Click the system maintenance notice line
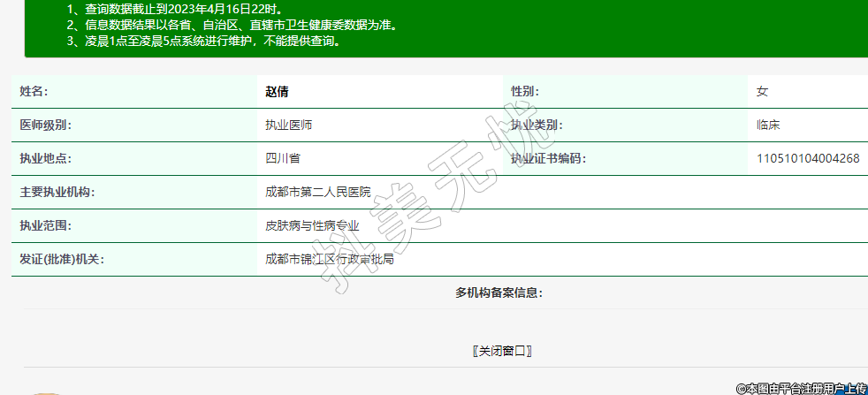 click(x=203, y=41)
